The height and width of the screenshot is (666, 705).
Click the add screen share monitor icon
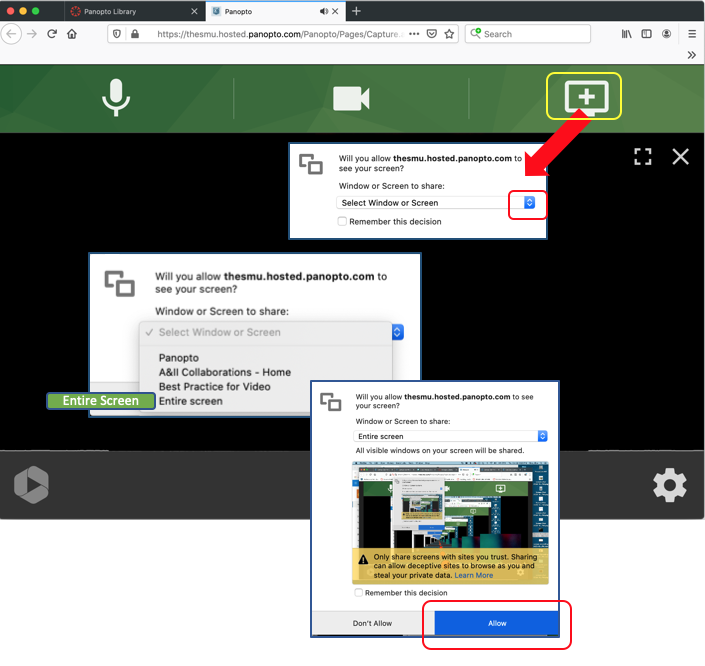pyautogui.click(x=586, y=97)
